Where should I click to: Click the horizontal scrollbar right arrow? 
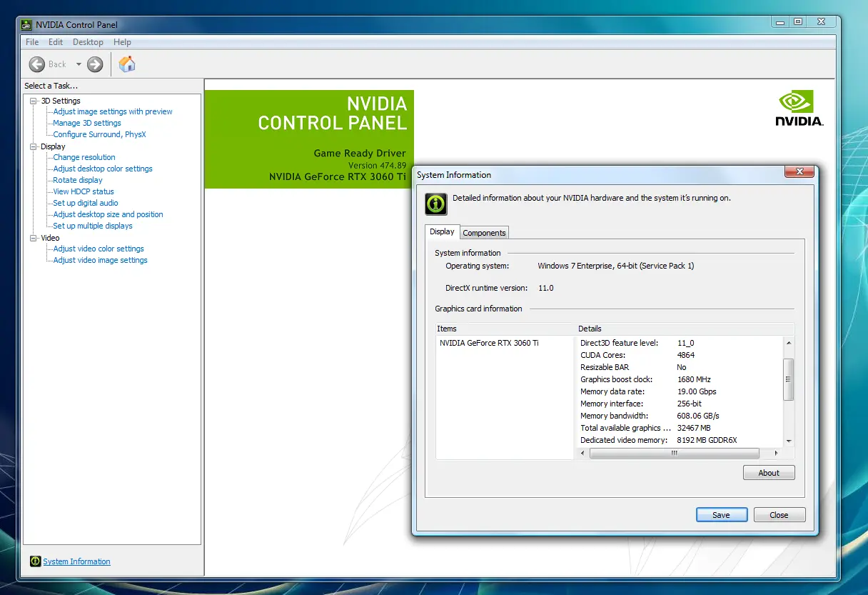[777, 454]
